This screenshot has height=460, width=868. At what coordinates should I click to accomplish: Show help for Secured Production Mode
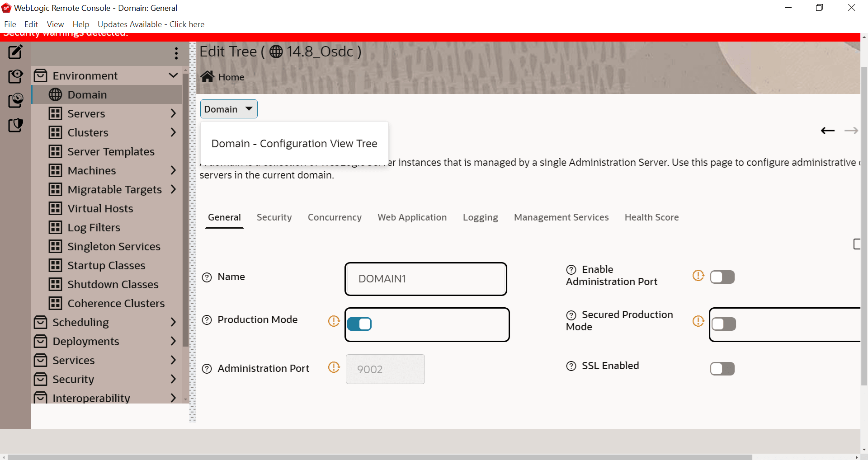click(571, 315)
